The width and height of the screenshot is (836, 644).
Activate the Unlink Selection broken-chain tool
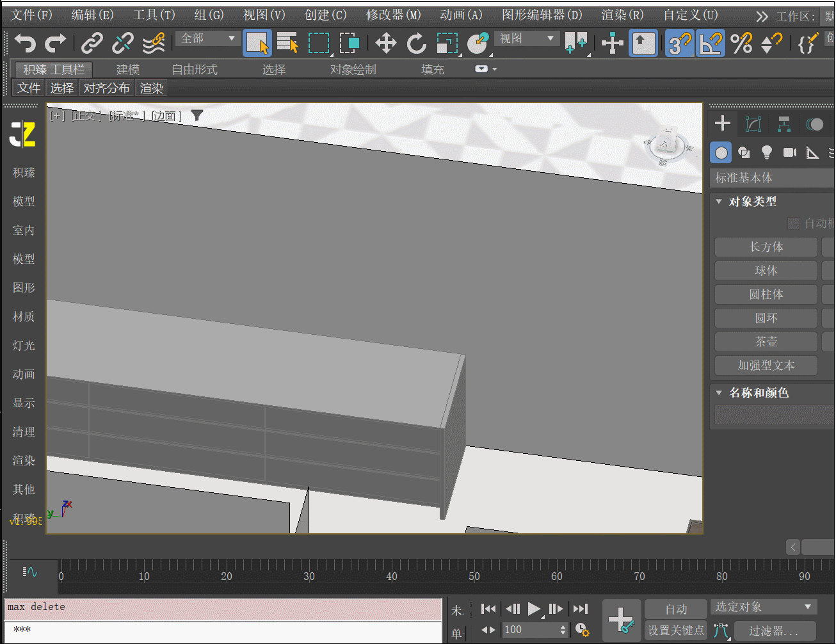[122, 44]
